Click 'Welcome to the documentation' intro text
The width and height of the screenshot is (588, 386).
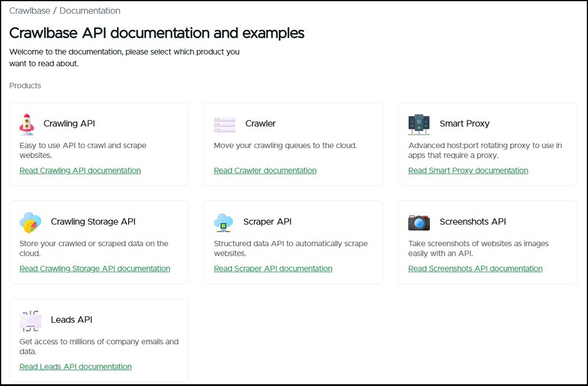124,58
